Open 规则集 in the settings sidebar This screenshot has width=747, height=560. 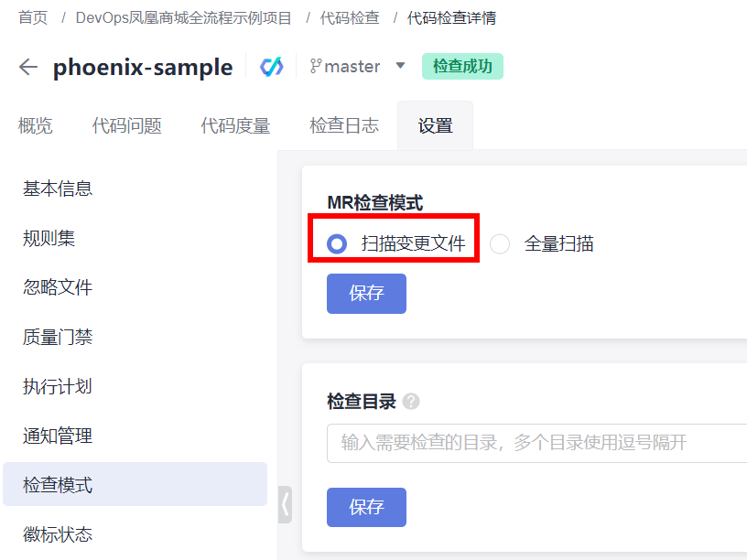pyautogui.click(x=49, y=239)
